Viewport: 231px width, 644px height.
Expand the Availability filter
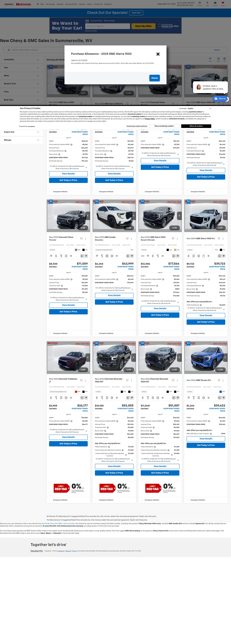(22, 59)
